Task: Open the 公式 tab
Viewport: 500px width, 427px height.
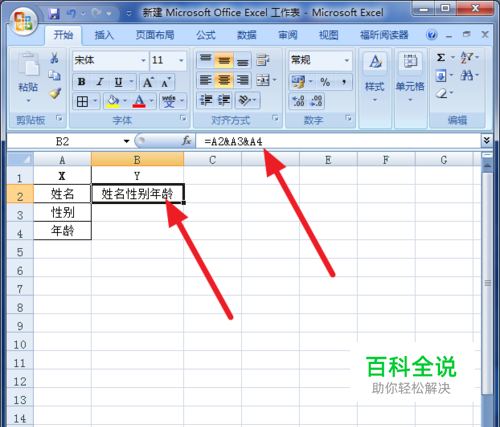Action: point(206,35)
